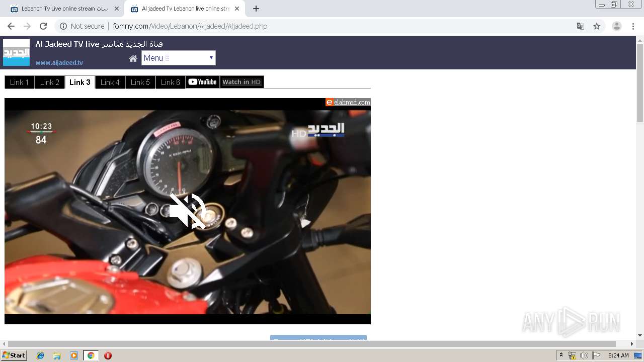Launch Internet Explorer from the taskbar
644x362 pixels.
click(x=40, y=355)
